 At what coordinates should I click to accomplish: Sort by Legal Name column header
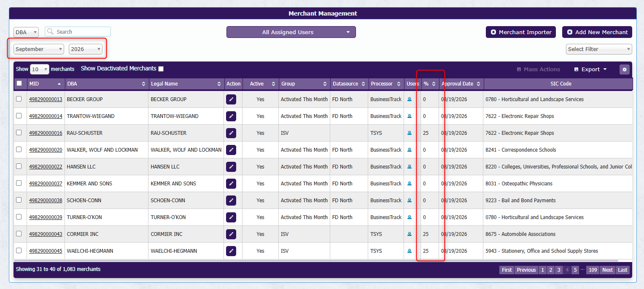(x=186, y=84)
